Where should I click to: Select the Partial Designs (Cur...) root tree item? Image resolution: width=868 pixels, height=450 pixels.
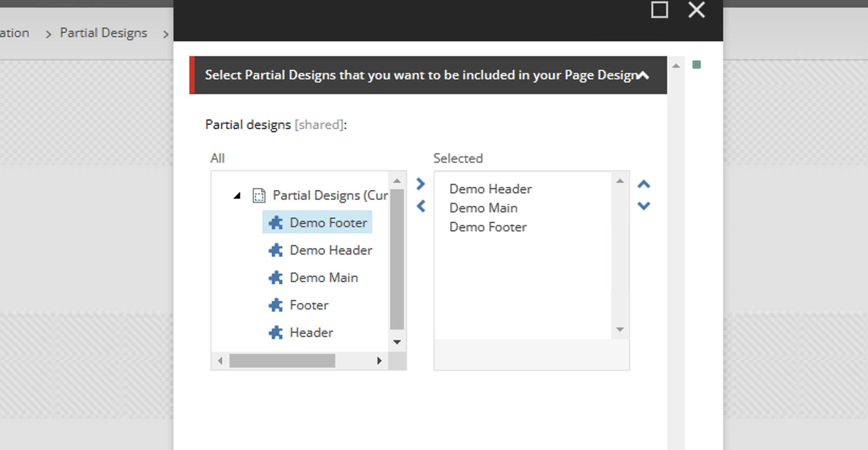[x=330, y=195]
